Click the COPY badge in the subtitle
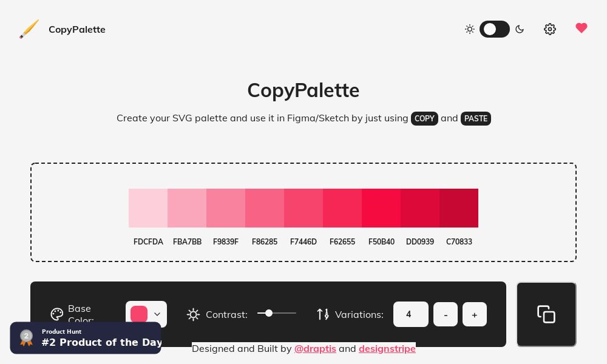Screen dimensions: 607x364 (424, 118)
